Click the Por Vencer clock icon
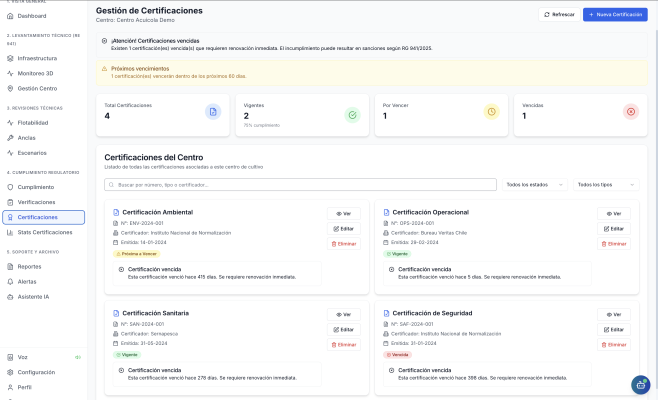This screenshot has height=400, width=658. click(491, 112)
